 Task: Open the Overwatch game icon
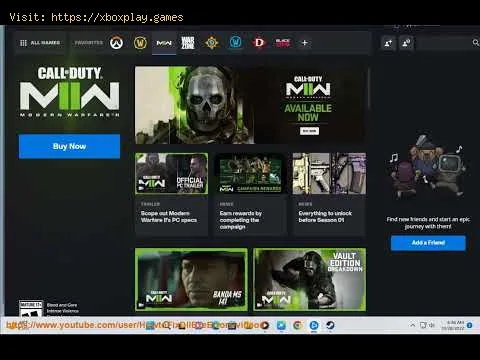[x=116, y=43]
